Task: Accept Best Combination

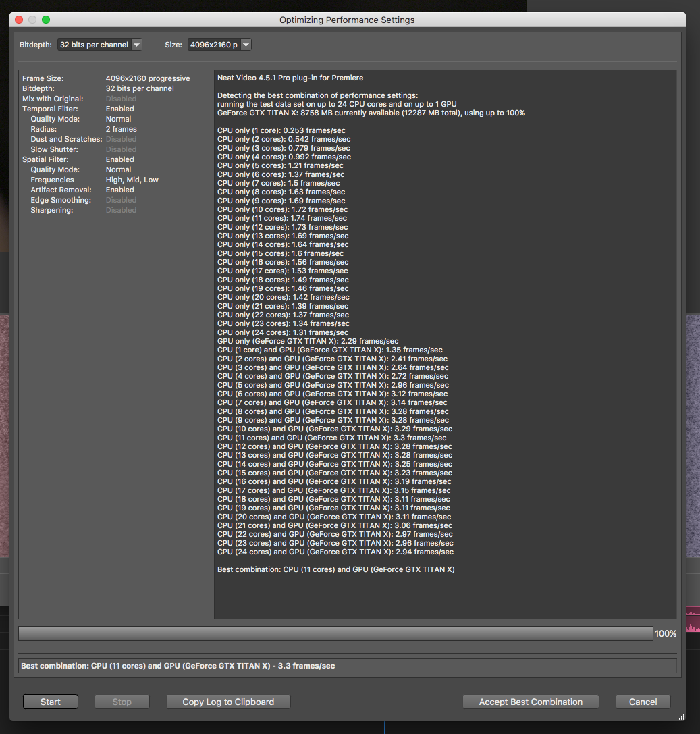Action: [531, 702]
